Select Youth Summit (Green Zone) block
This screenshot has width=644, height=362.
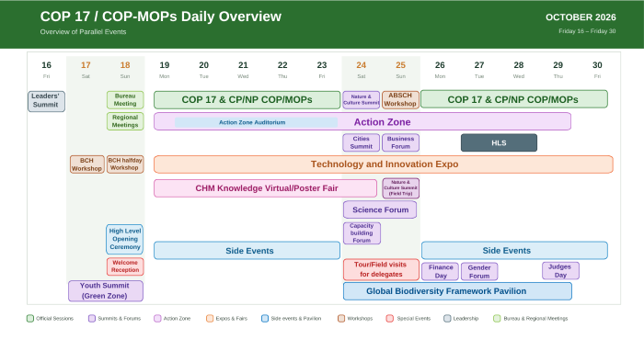(x=106, y=290)
